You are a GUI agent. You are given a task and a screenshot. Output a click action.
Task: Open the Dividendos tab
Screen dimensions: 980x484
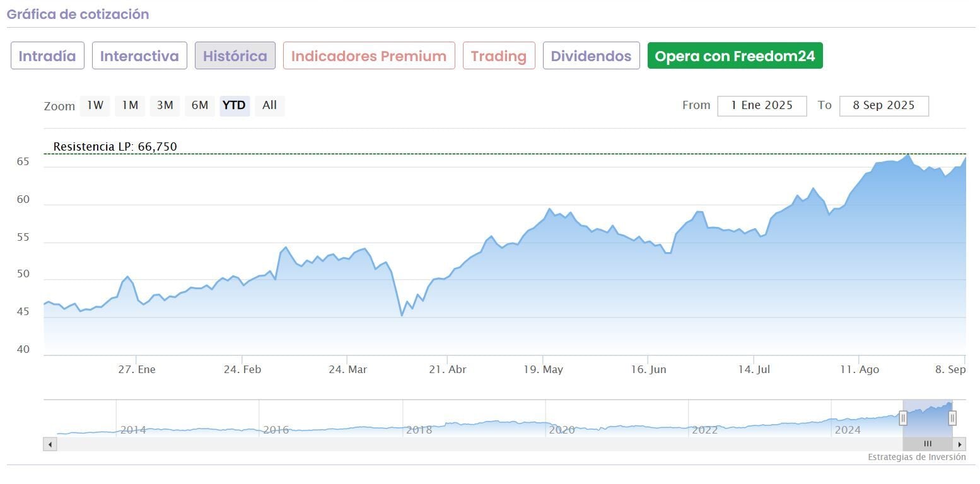(x=591, y=56)
